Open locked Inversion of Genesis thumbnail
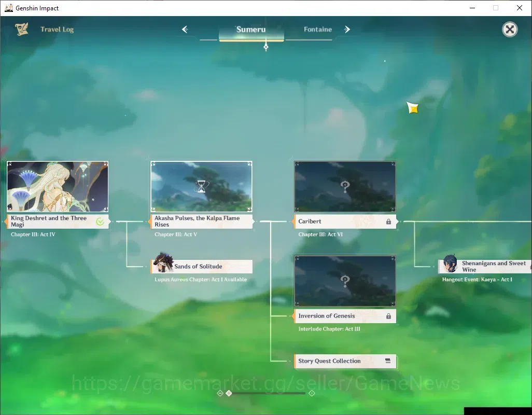532x415 pixels. click(x=345, y=281)
